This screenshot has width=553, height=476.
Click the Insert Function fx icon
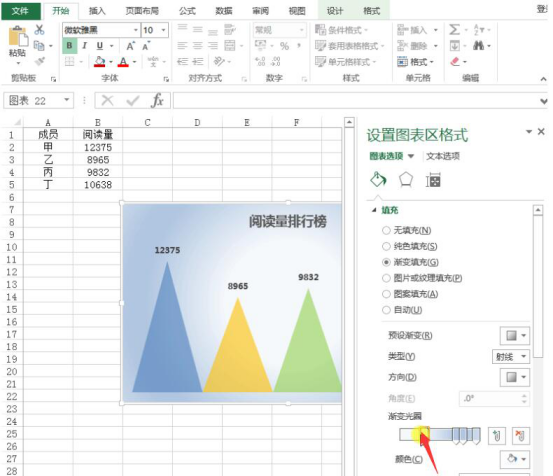pos(157,101)
